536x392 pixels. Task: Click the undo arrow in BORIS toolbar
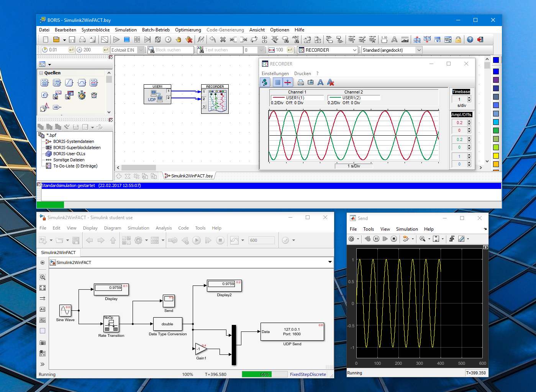[x=213, y=39]
